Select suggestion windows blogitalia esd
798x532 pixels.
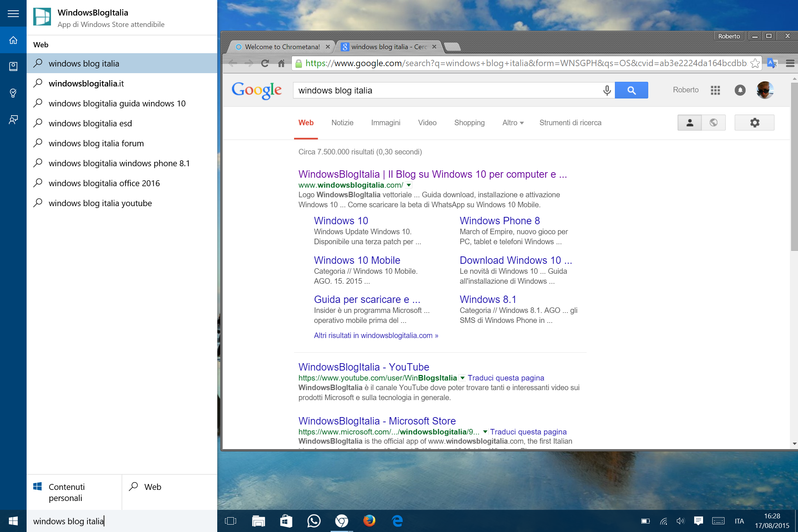(122, 123)
